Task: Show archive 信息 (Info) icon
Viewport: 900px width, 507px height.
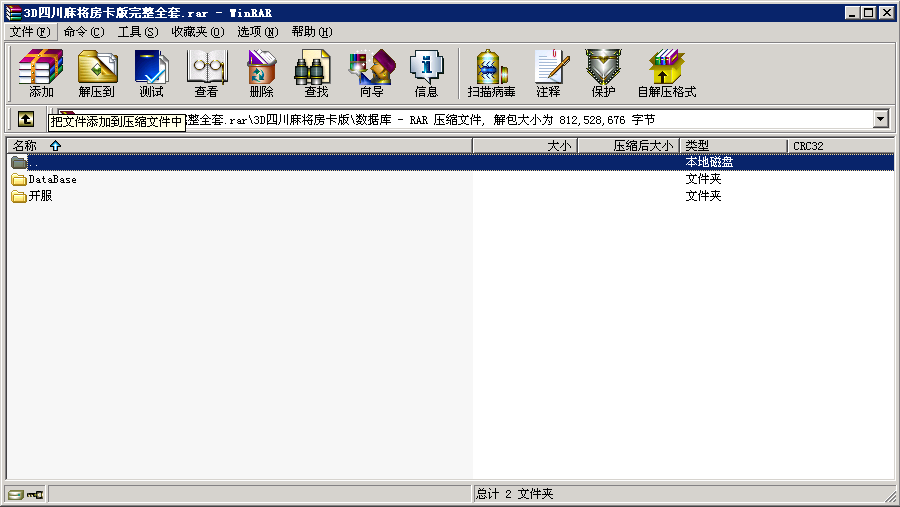Action: [426, 73]
